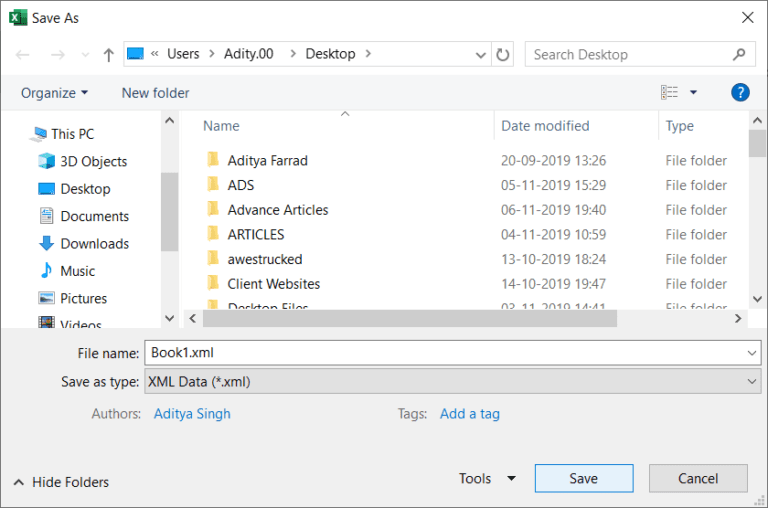Change view using the view layout icon
The height and width of the screenshot is (508, 768).
point(670,92)
